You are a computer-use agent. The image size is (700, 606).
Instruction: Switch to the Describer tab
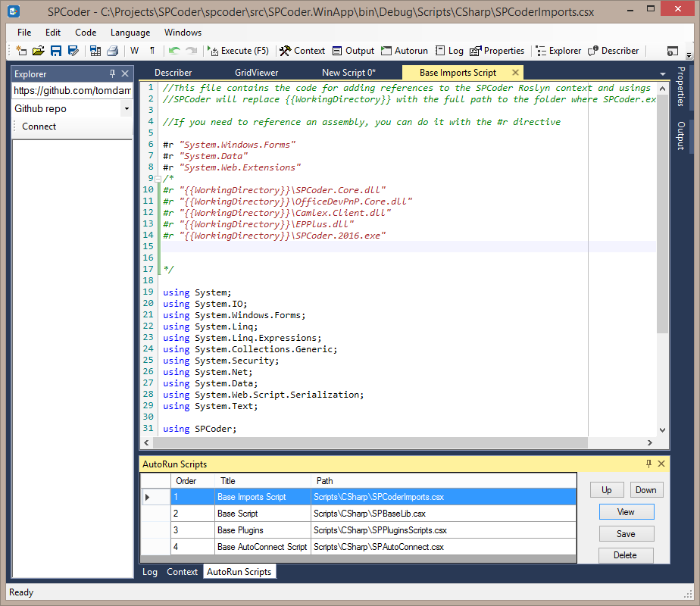173,73
